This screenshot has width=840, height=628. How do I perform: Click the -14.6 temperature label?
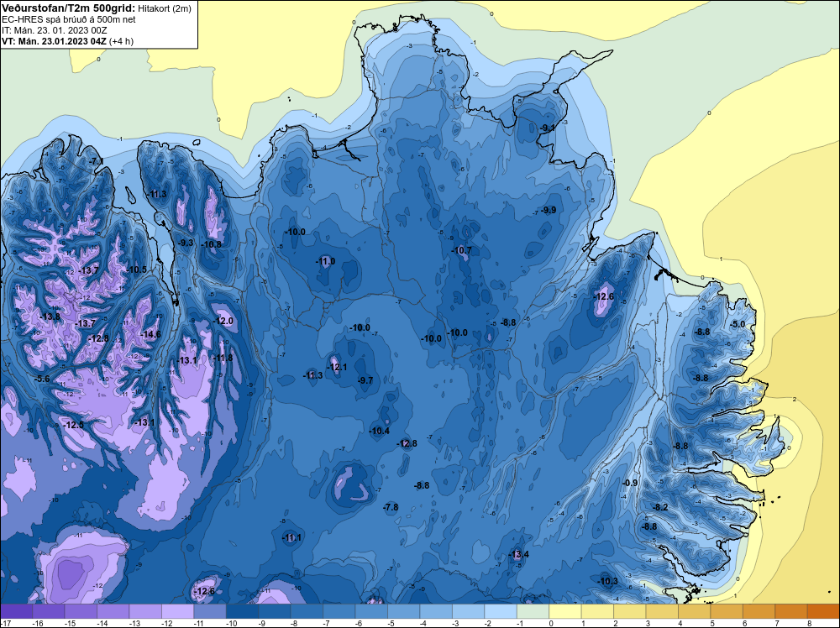[150, 335]
